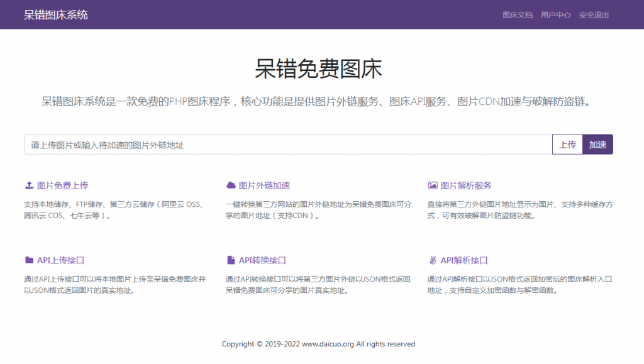644x364 pixels.
Task: Open the 图片免费上传 feature link
Action: point(64,185)
